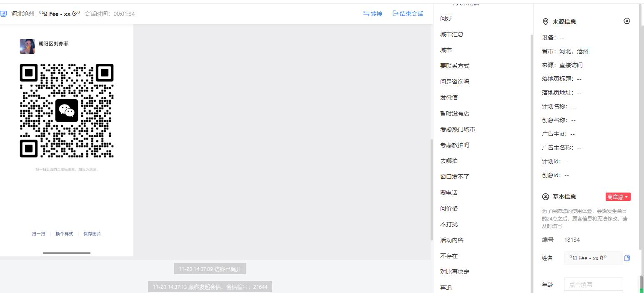Click the 11-20 14:37:09 访客已离开 message

(210, 269)
